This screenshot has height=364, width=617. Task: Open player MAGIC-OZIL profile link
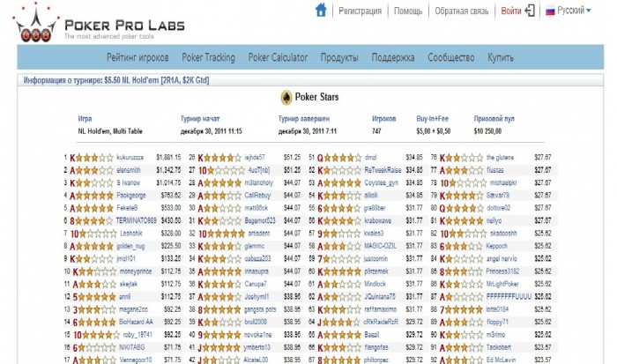pos(380,247)
